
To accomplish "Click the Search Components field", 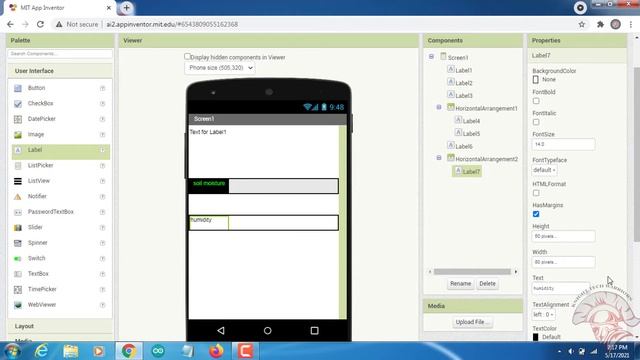I will [x=60, y=53].
